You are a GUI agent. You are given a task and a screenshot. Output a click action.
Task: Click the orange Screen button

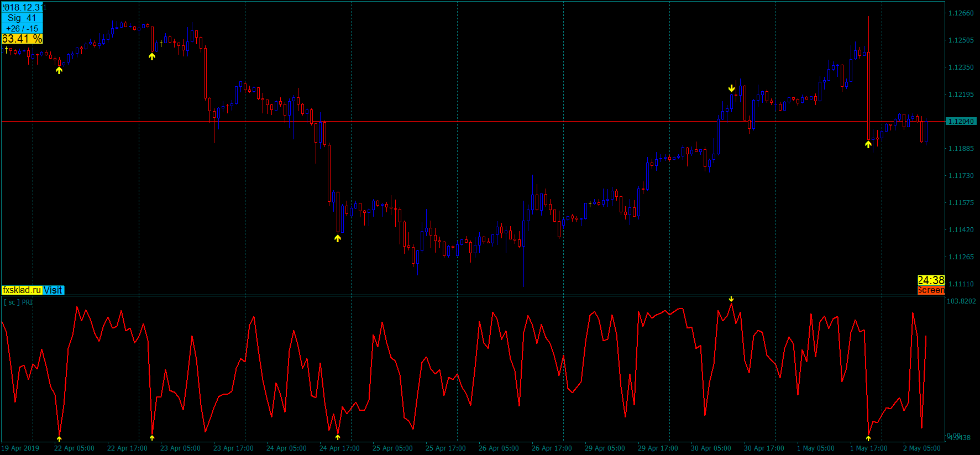pyautogui.click(x=931, y=290)
